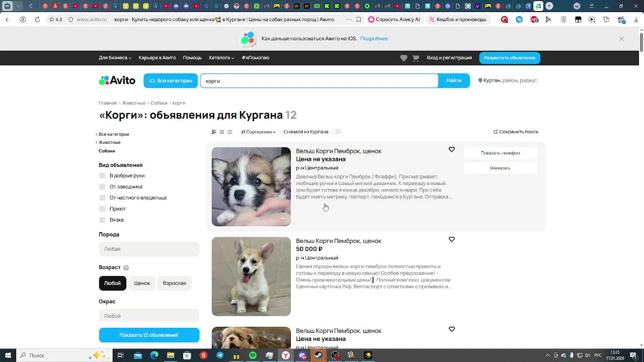Open Task View on the taskbar
Viewport: 644px width, 362px height.
(121, 355)
